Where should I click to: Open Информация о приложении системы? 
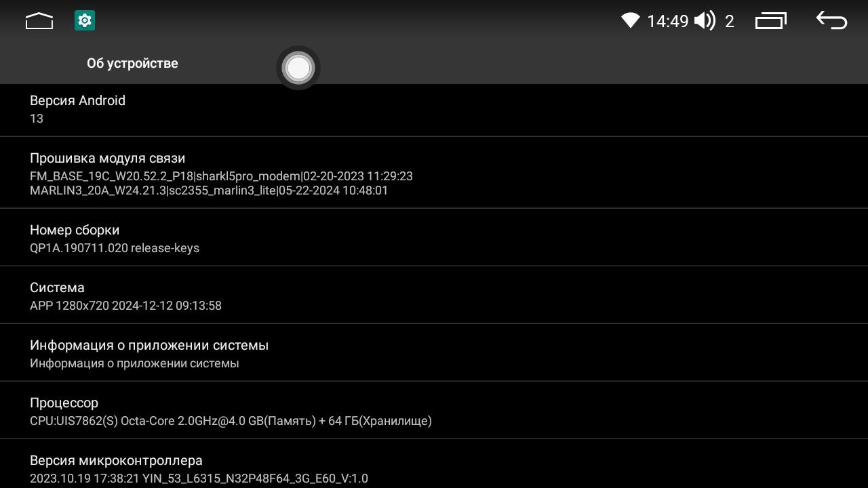(x=434, y=352)
